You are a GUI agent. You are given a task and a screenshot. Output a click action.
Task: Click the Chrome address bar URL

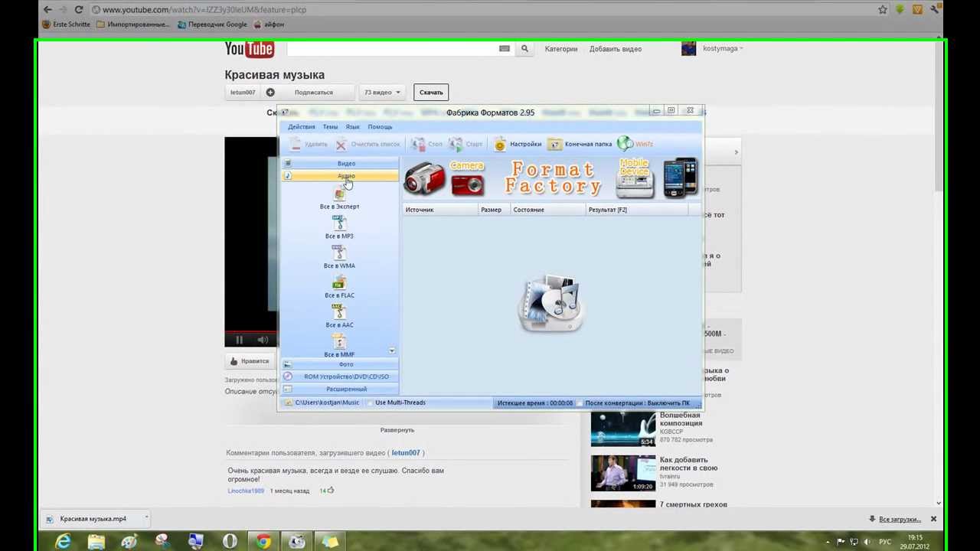tap(204, 10)
